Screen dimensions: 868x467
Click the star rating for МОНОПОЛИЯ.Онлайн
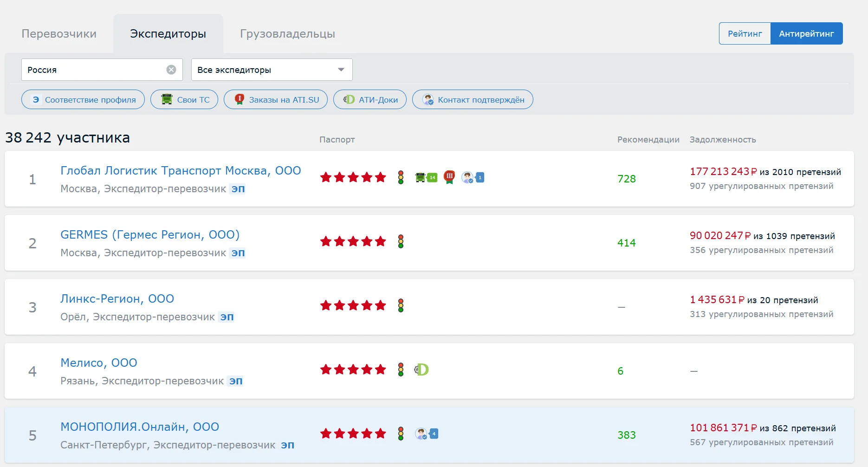(353, 434)
